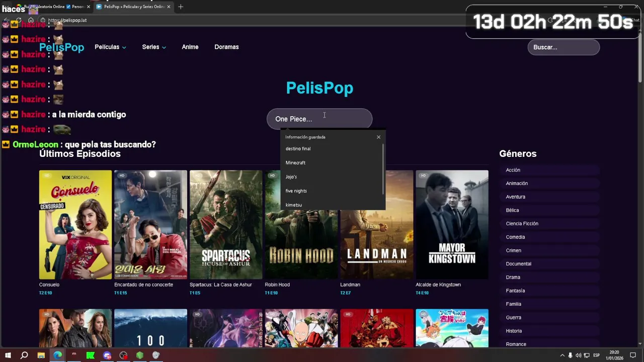Screen dimensions: 644x362
Task: Open the Anime section
Action: pyautogui.click(x=190, y=47)
